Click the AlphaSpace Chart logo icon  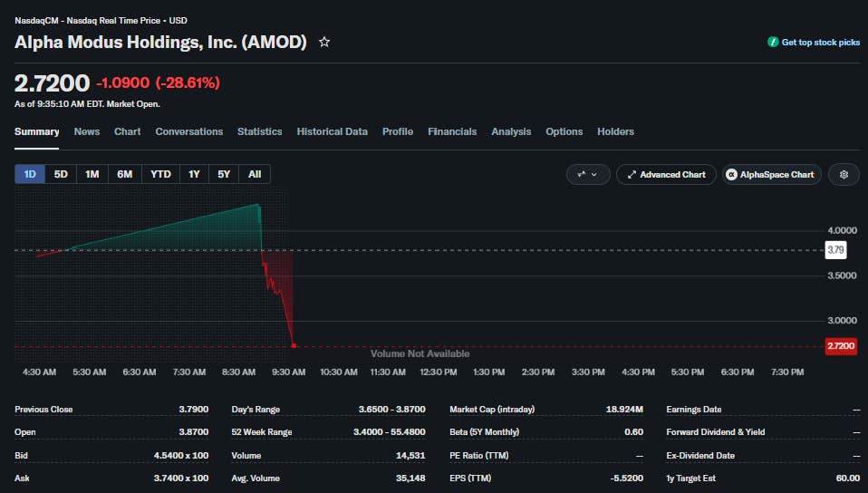click(x=731, y=175)
